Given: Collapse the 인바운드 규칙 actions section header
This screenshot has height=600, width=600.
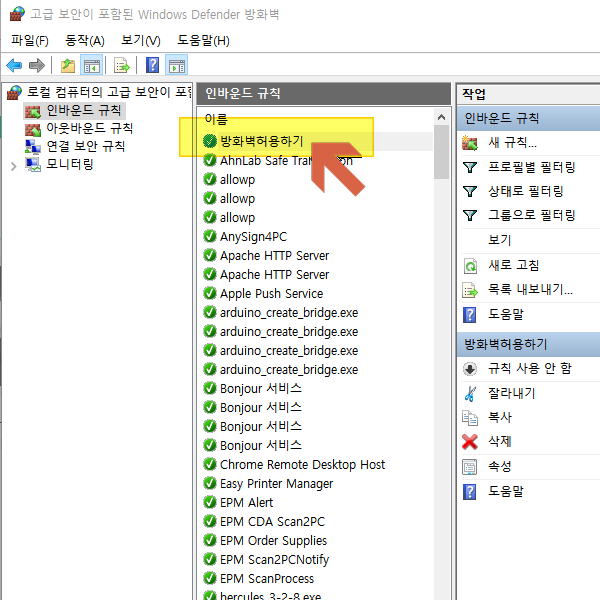Looking at the screenshot, I should (528, 118).
